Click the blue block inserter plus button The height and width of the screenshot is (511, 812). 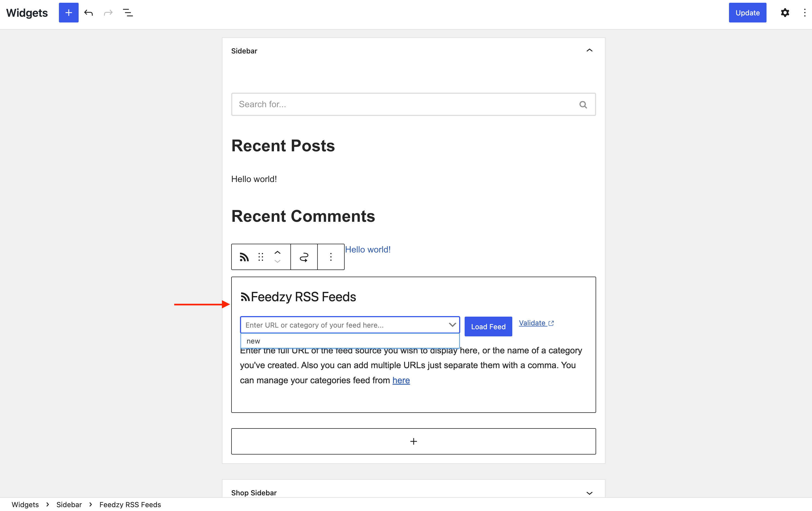click(68, 13)
